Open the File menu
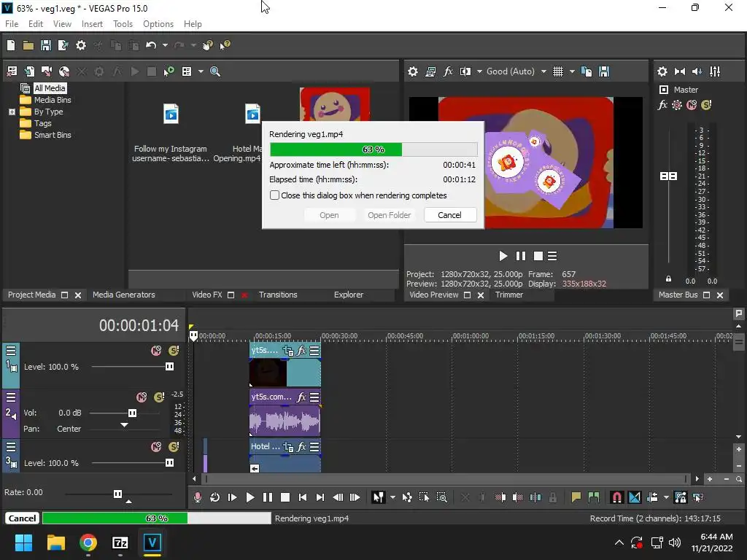 [12, 24]
